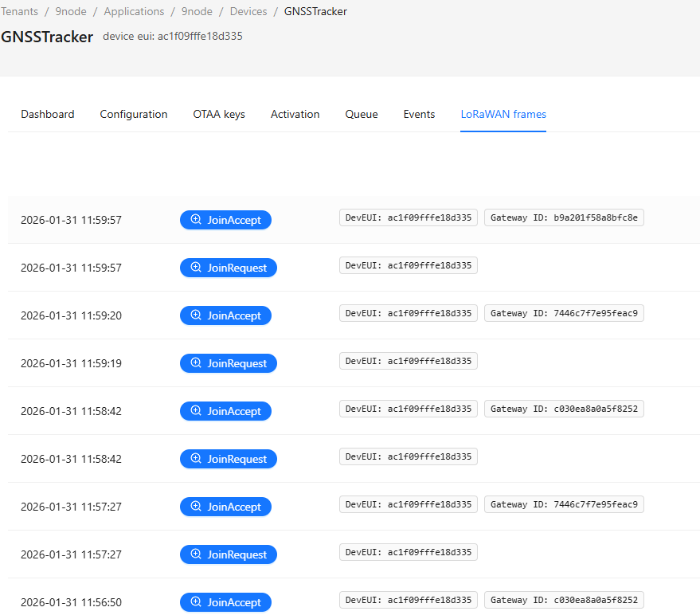Expand the JoinAccept frame at 11:56:50
Screen dimensions: 700x615
click(x=225, y=602)
